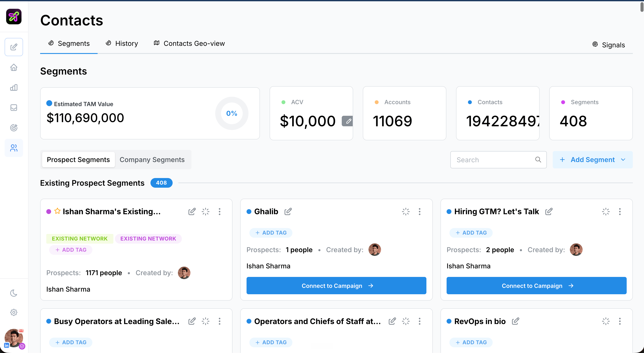The width and height of the screenshot is (644, 353).
Task: Add tag to Operators and Chiefs segment
Action: (x=271, y=342)
